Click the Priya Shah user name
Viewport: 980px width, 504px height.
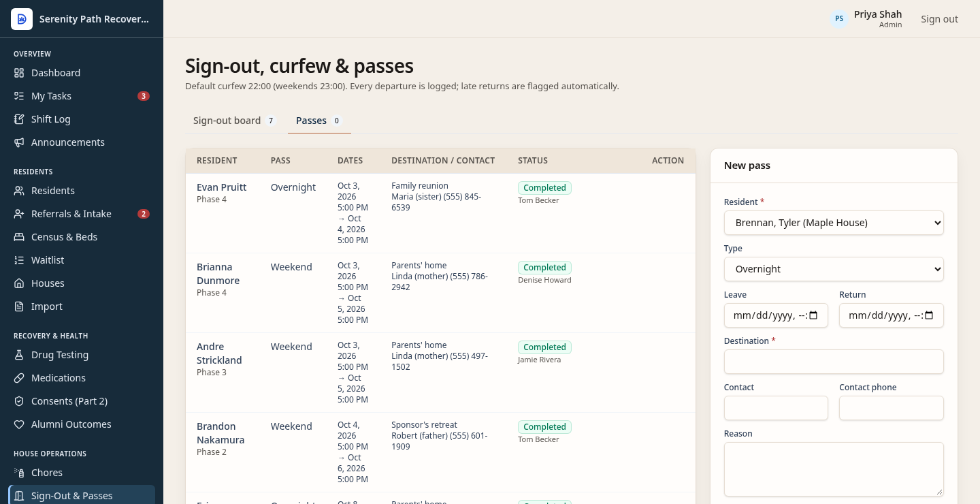pos(878,14)
